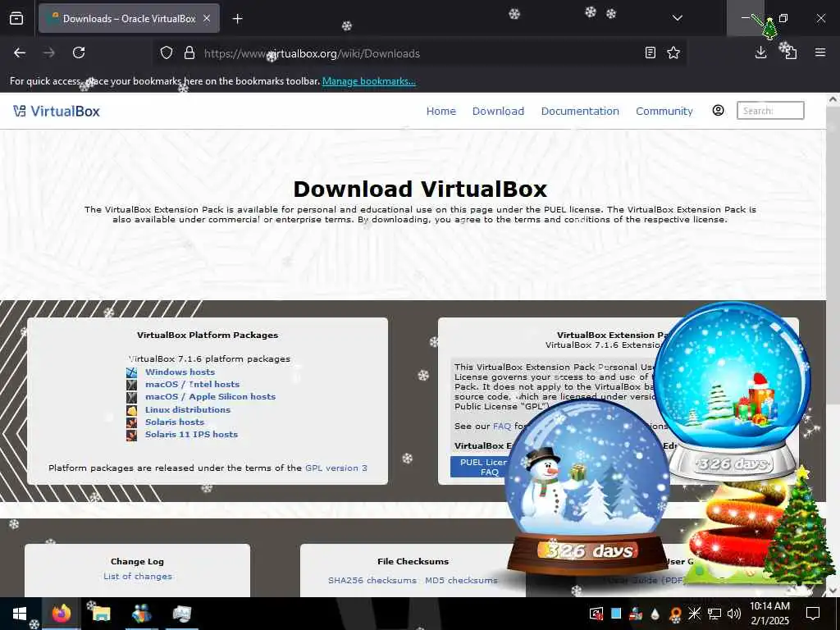Show site security padlock information
The height and width of the screenshot is (630, 840).
pyautogui.click(x=189, y=53)
